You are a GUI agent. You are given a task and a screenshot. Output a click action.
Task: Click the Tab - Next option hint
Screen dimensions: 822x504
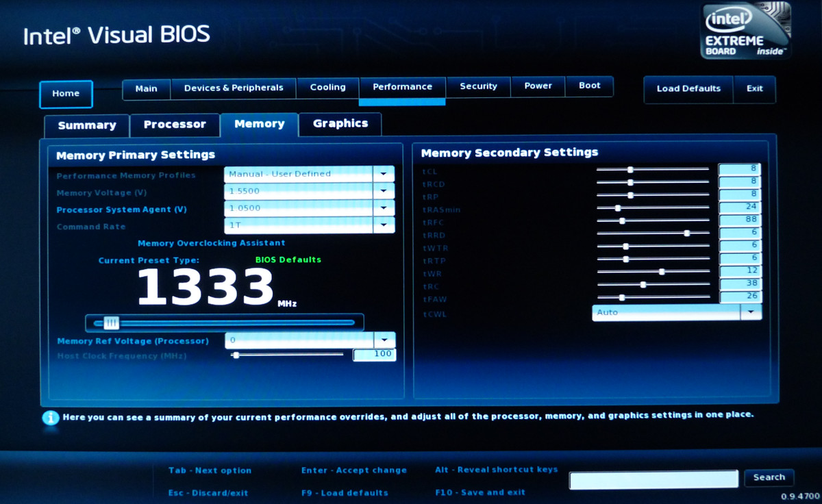pyautogui.click(x=210, y=470)
